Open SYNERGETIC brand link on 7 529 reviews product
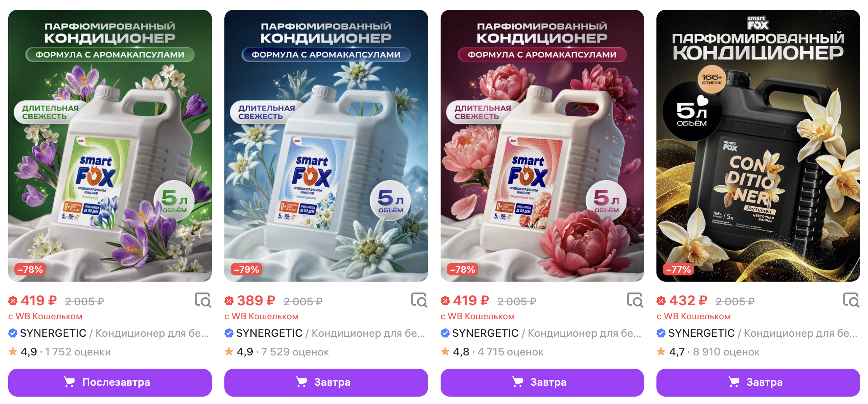The width and height of the screenshot is (868, 404). [269, 333]
